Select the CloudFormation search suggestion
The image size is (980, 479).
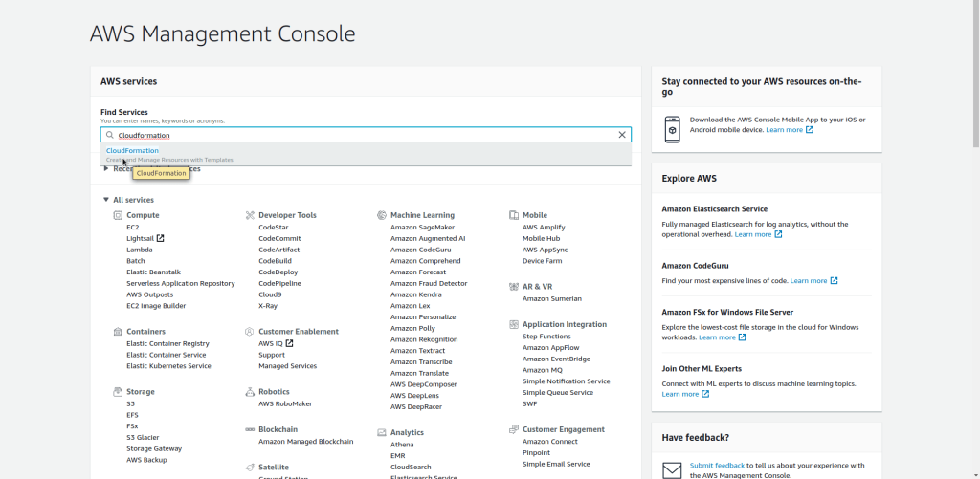[x=366, y=155]
